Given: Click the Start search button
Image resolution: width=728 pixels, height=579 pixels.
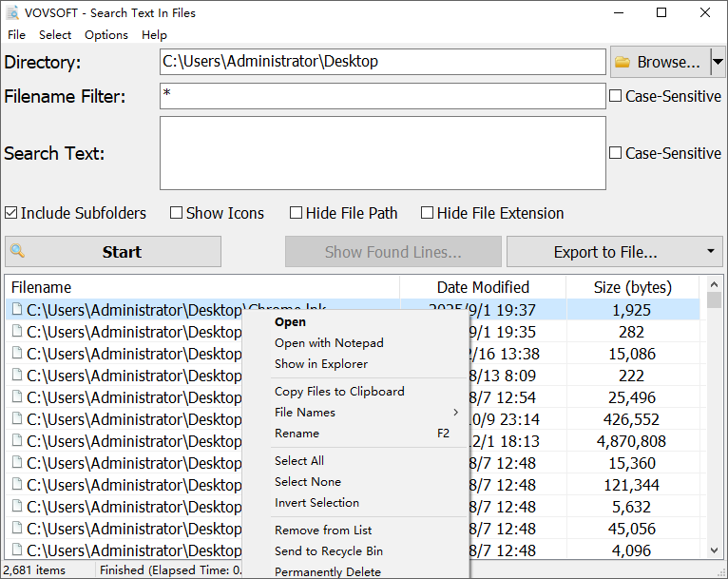Looking at the screenshot, I should (x=113, y=251).
